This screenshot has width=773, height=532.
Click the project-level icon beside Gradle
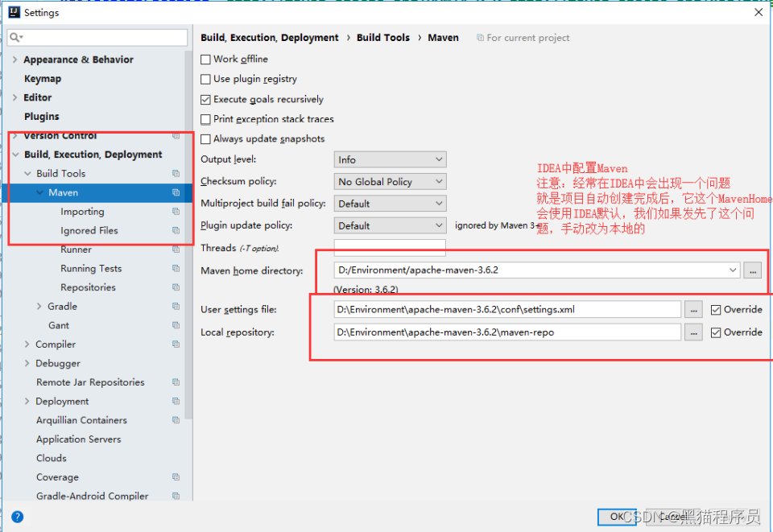pos(176,307)
